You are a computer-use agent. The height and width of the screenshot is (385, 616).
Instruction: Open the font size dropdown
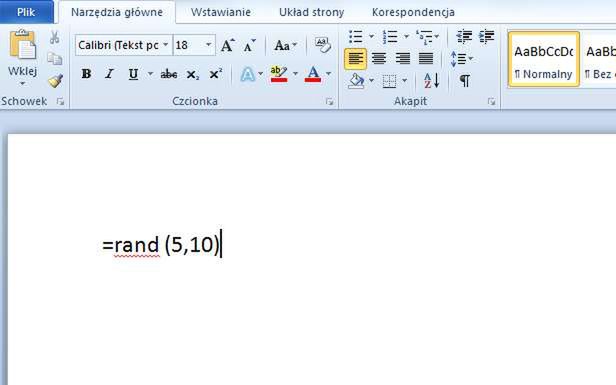click(209, 45)
